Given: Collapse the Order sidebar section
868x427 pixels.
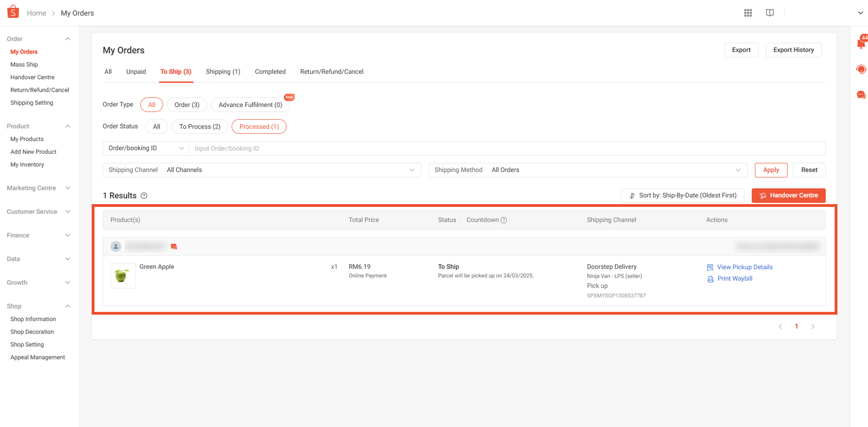Looking at the screenshot, I should click(x=39, y=39).
